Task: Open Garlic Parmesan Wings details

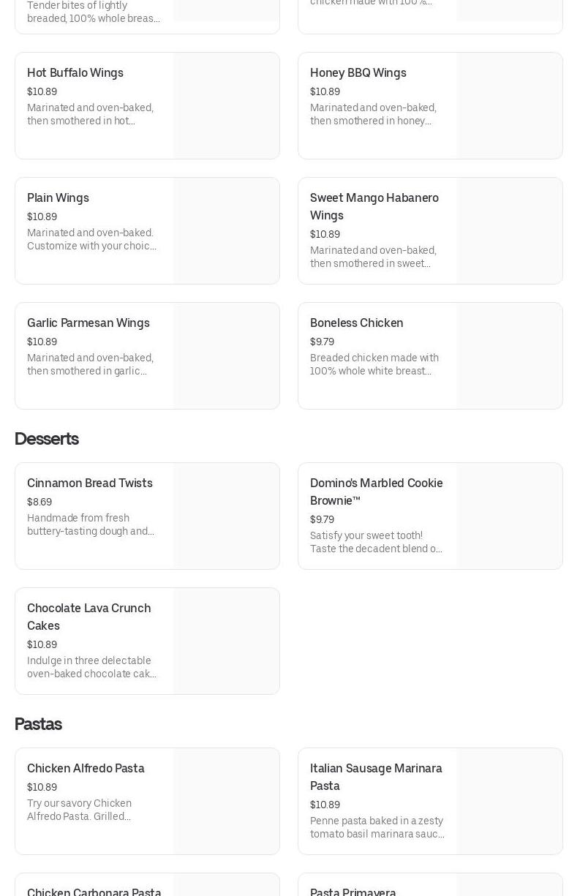Action: (88, 323)
